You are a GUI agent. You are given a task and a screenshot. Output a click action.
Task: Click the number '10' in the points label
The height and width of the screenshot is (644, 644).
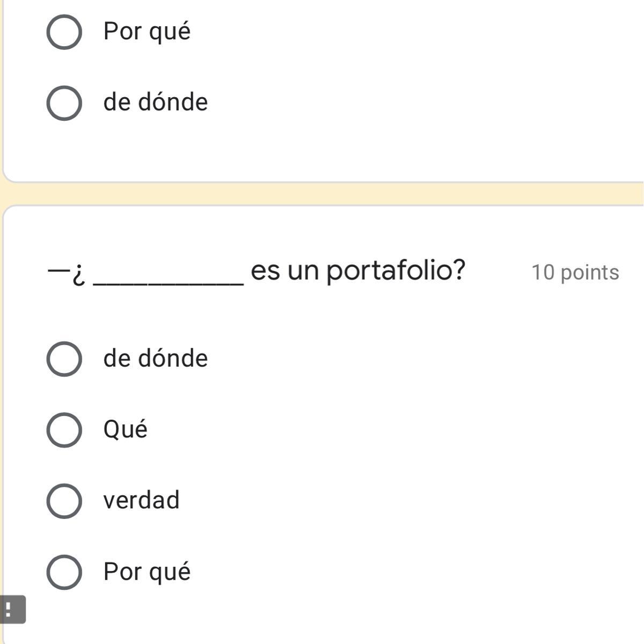[x=543, y=272]
